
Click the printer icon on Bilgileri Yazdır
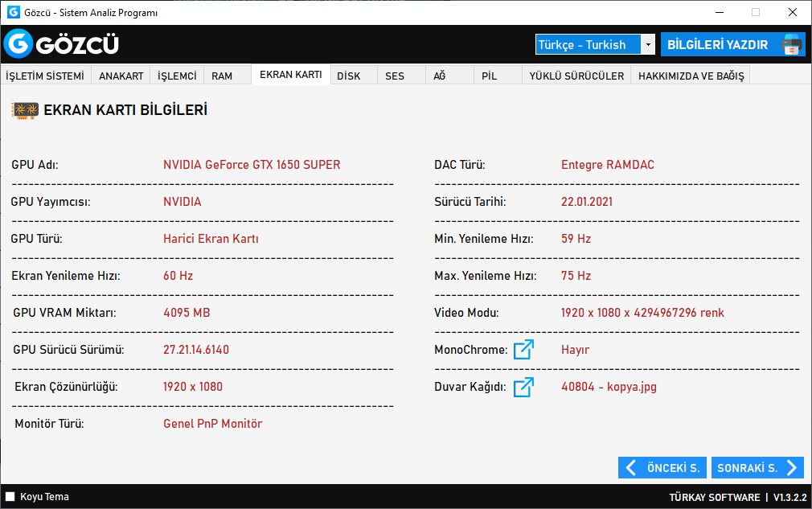(792, 44)
